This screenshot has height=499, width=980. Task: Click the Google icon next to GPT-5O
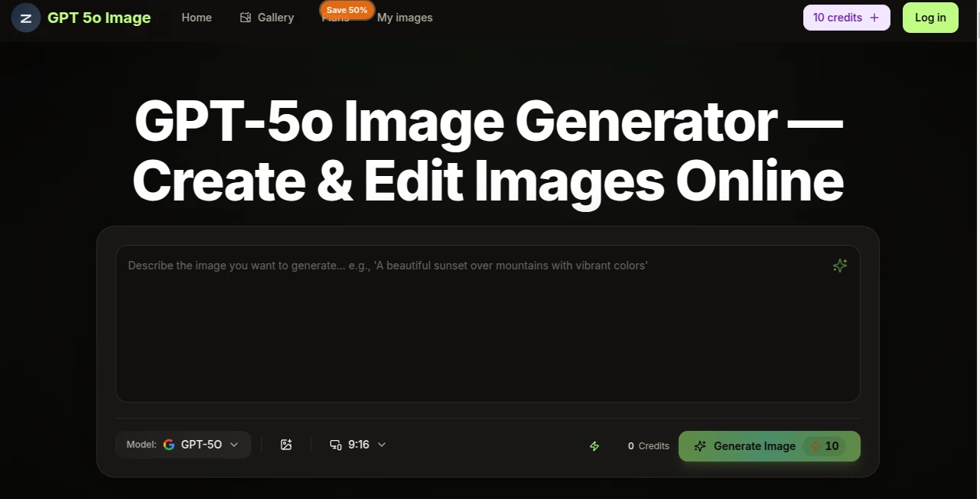(168, 445)
